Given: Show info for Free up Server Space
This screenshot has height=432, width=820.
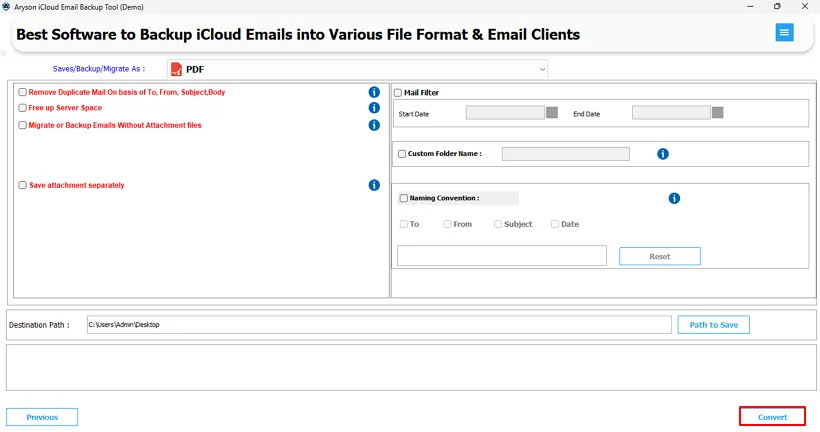Looking at the screenshot, I should coord(374,108).
